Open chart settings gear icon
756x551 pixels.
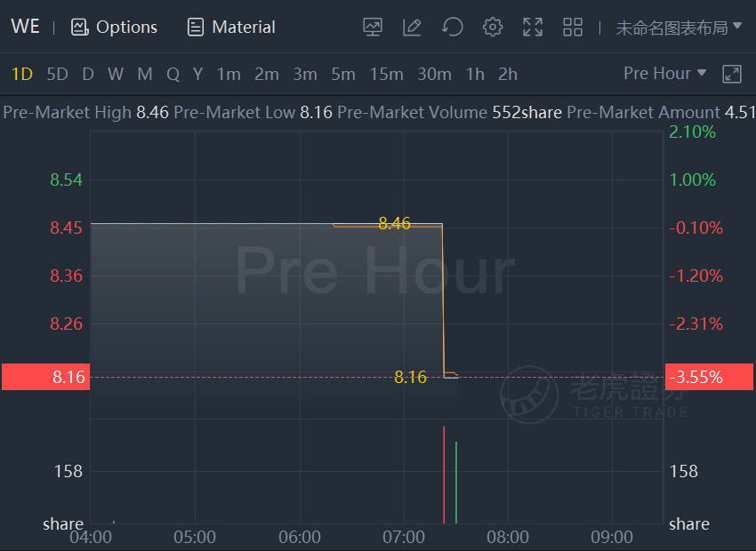pos(492,27)
